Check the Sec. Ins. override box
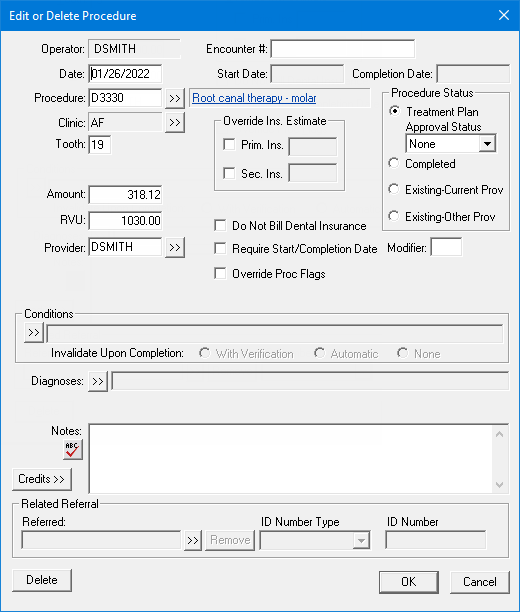The width and height of the screenshot is (520, 612). click(229, 173)
